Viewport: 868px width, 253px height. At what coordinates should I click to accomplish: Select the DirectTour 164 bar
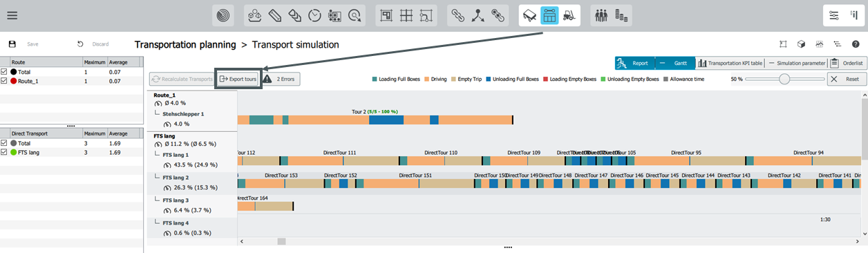pos(265,206)
